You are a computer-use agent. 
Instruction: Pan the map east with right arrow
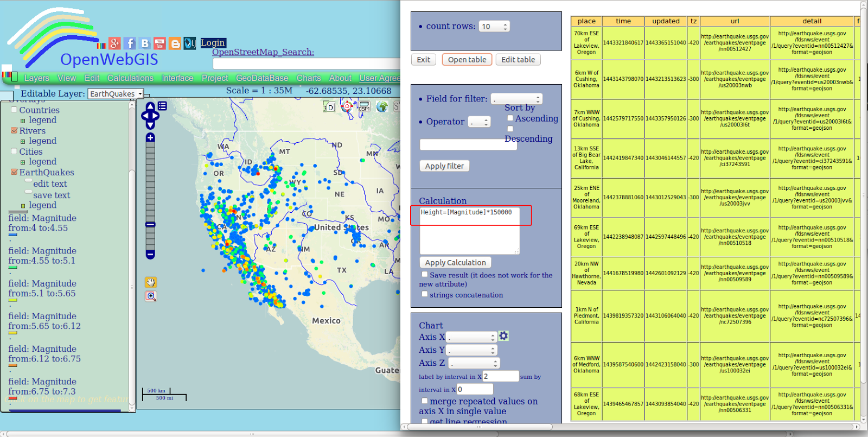[156, 116]
